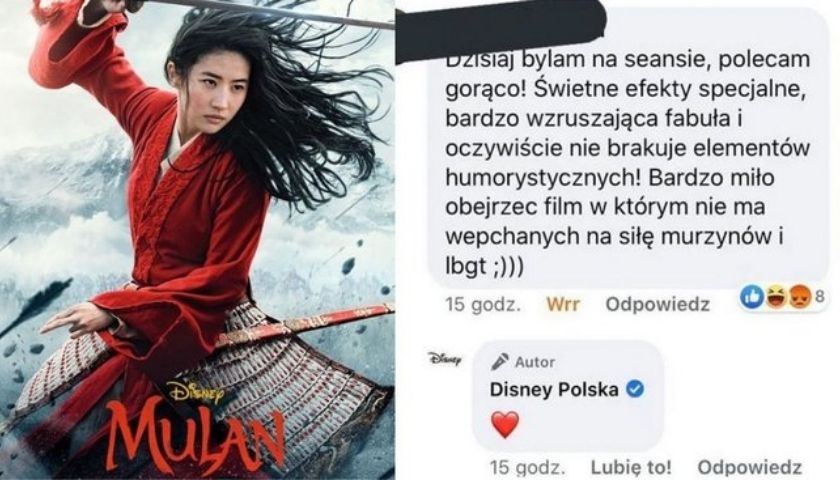
Task: Click the '15 godz.' timestamp under Disney reply
Action: (x=527, y=467)
